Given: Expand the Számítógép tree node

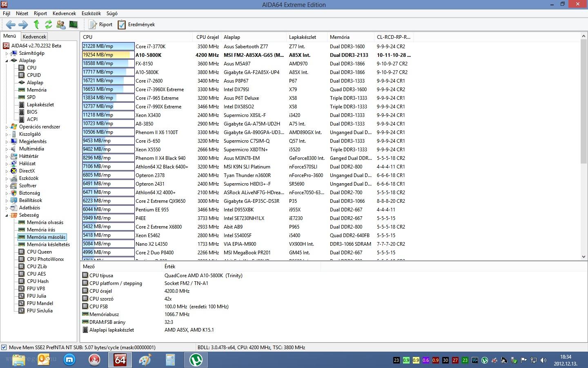Looking at the screenshot, I should tap(7, 54).
